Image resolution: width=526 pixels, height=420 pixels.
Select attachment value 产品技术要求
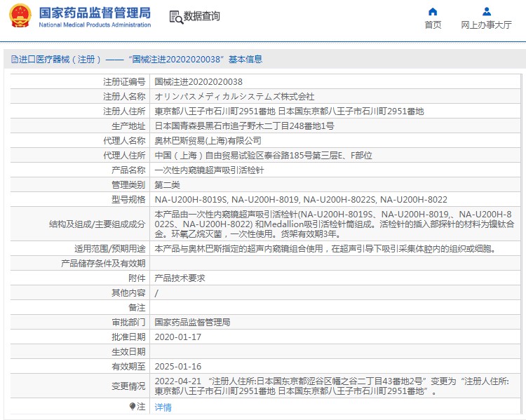180,278
